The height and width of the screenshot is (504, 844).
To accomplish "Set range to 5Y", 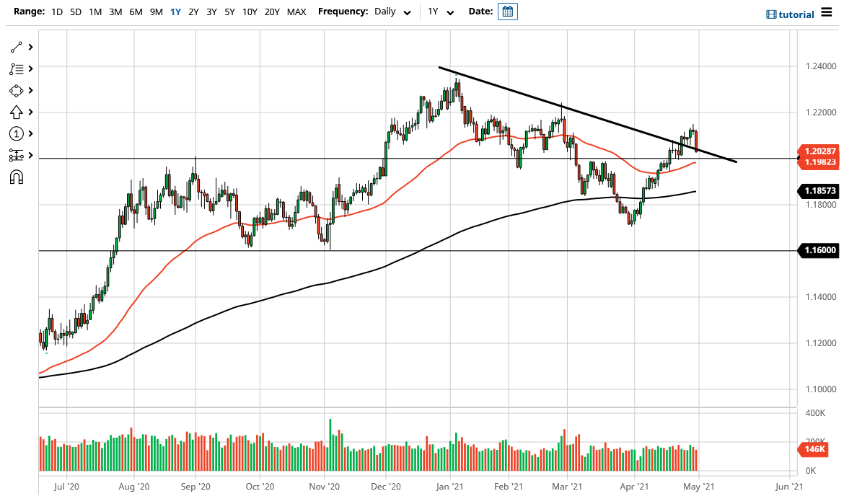I will pos(230,12).
